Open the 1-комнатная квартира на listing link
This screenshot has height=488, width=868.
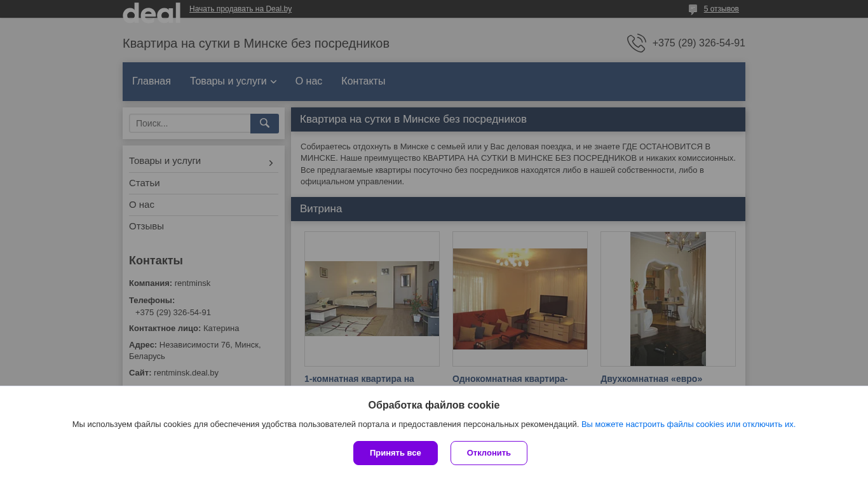[x=359, y=379]
